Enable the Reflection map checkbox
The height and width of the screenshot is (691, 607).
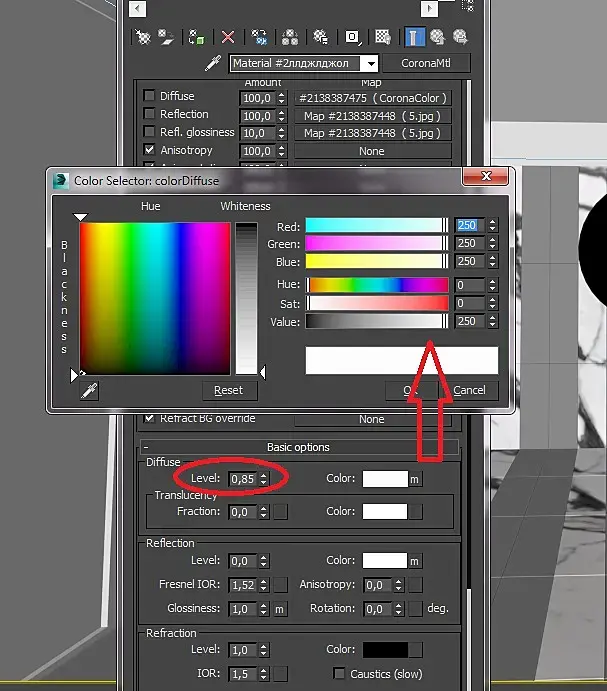click(x=149, y=114)
